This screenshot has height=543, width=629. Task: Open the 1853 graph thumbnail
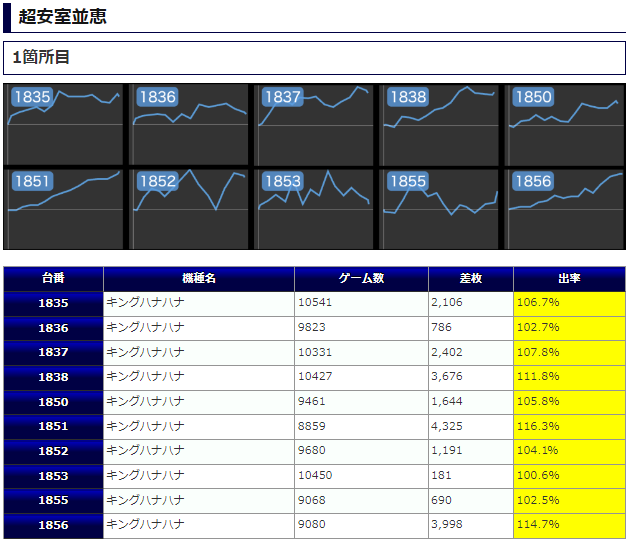point(315,208)
